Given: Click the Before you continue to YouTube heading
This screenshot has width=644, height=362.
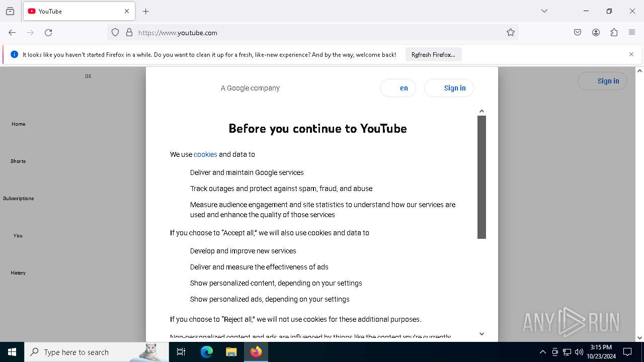Looking at the screenshot, I should coord(317,129).
